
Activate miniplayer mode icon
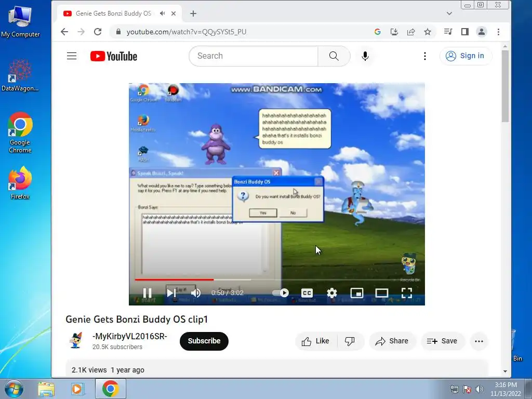356,293
